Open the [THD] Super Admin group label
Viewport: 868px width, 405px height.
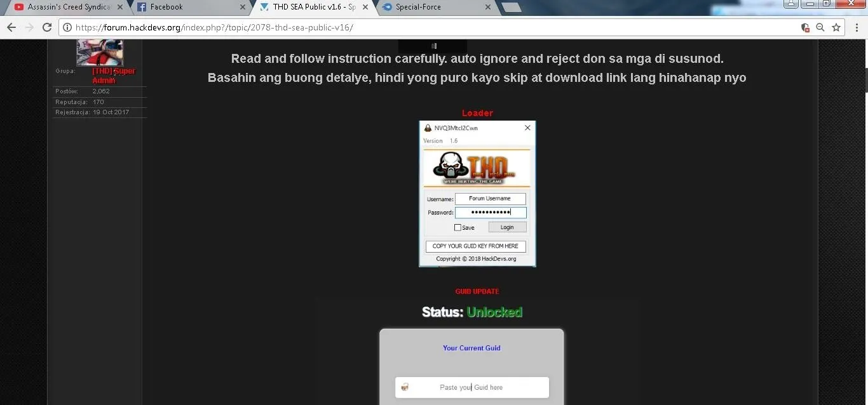tap(114, 76)
